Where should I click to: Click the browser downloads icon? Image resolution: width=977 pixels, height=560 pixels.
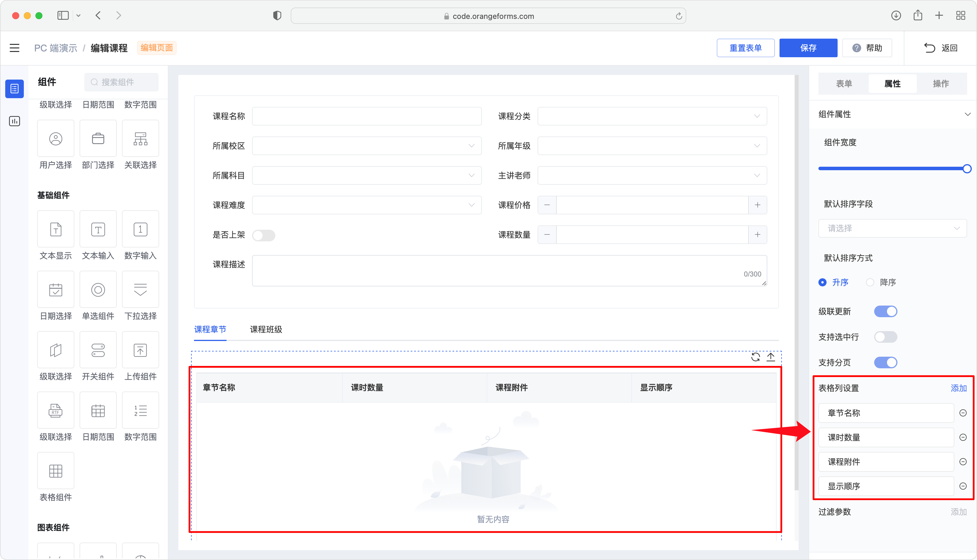896,15
